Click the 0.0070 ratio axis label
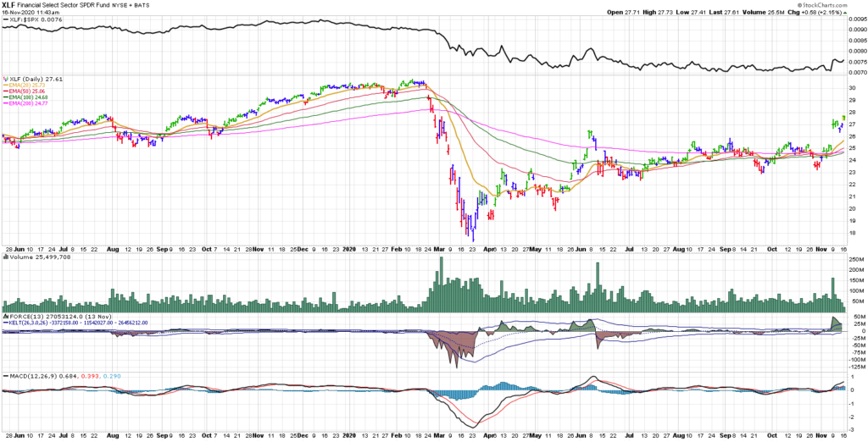The image size is (868, 442). point(856,73)
